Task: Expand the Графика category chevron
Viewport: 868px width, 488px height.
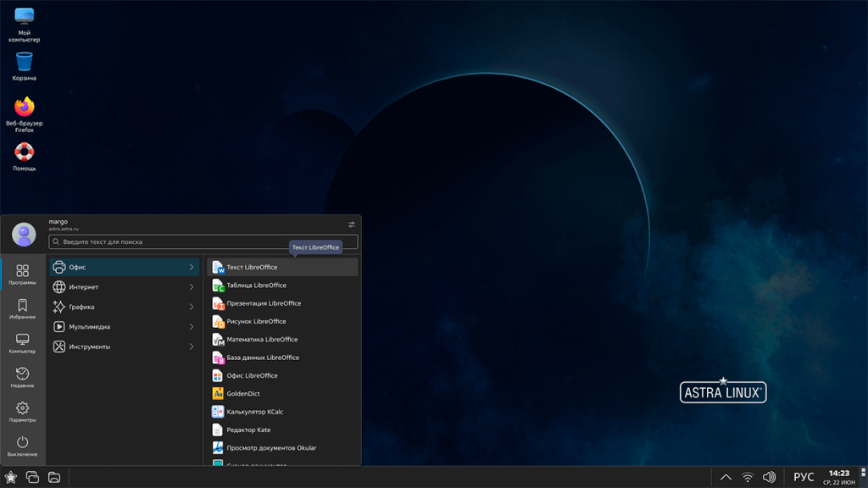Action: pos(192,307)
